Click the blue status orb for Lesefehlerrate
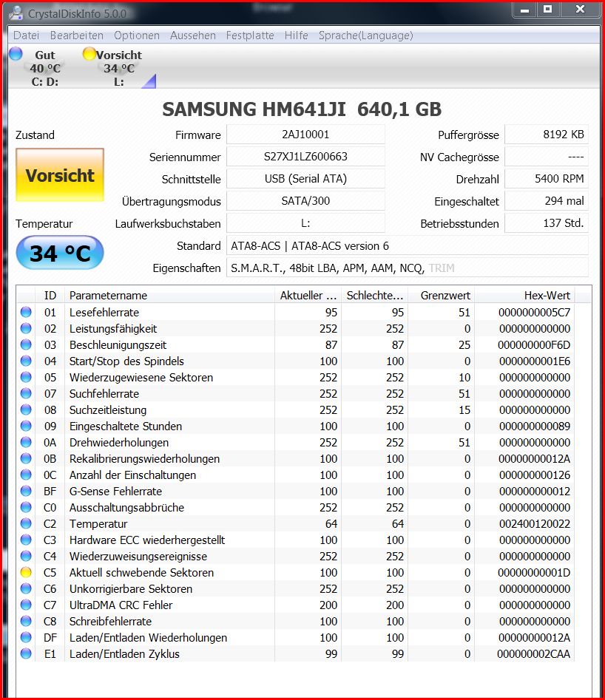The height and width of the screenshot is (700, 605). point(26,312)
